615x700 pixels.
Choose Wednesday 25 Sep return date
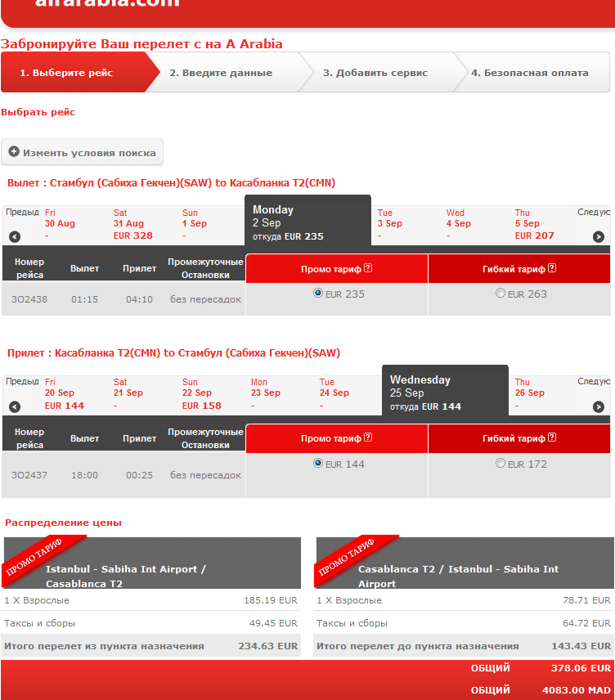[x=445, y=392]
